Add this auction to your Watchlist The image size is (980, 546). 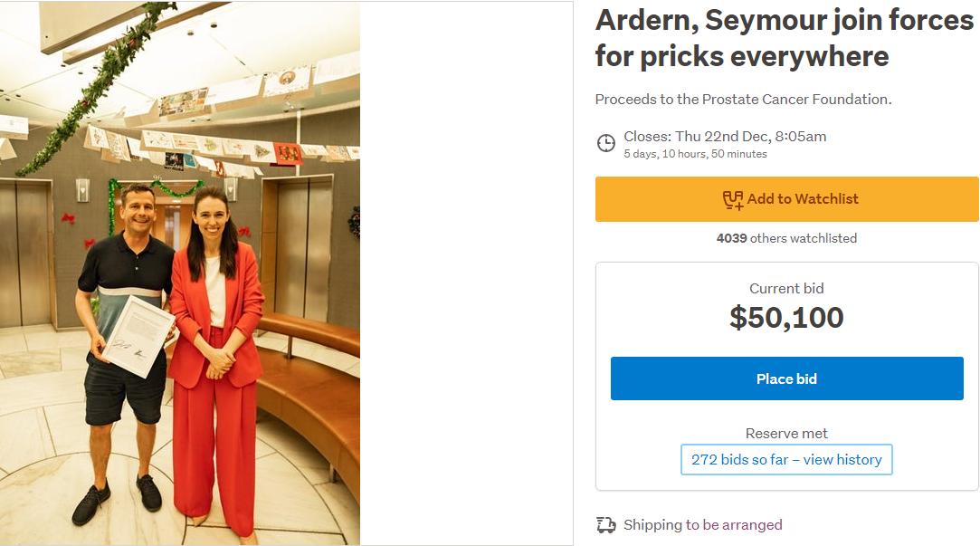point(786,199)
